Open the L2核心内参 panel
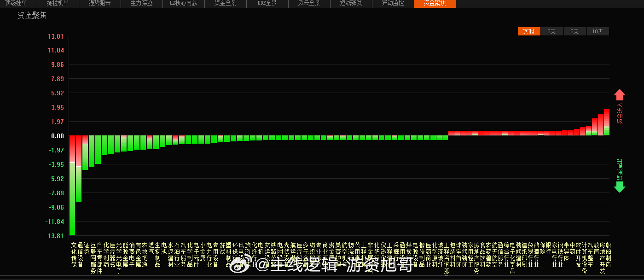The width and height of the screenshot is (644, 280). coord(183,4)
